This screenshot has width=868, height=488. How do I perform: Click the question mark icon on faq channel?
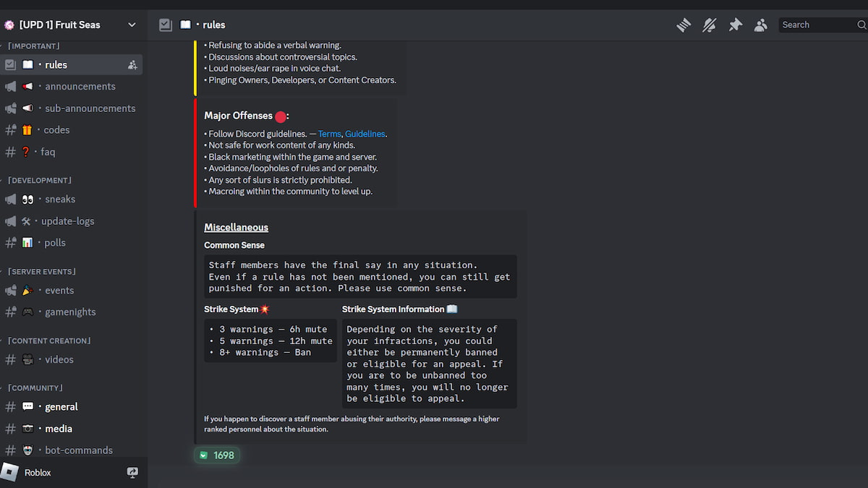point(27,152)
